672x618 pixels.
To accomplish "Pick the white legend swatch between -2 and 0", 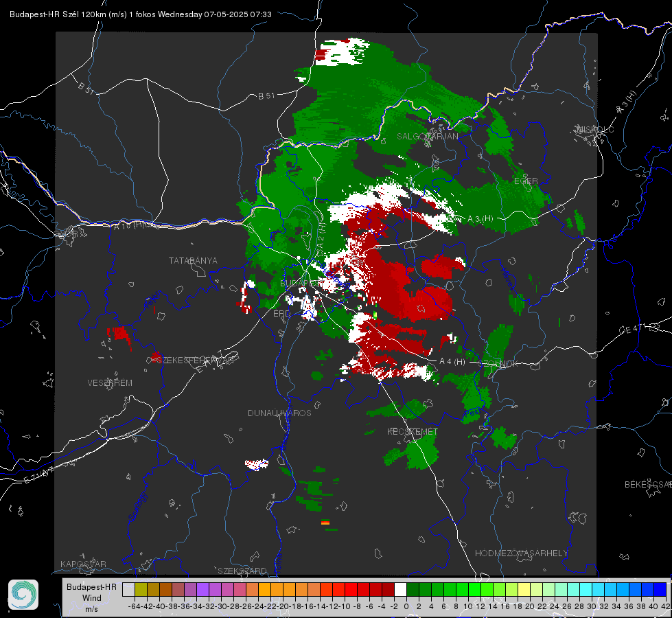I will coord(400,590).
